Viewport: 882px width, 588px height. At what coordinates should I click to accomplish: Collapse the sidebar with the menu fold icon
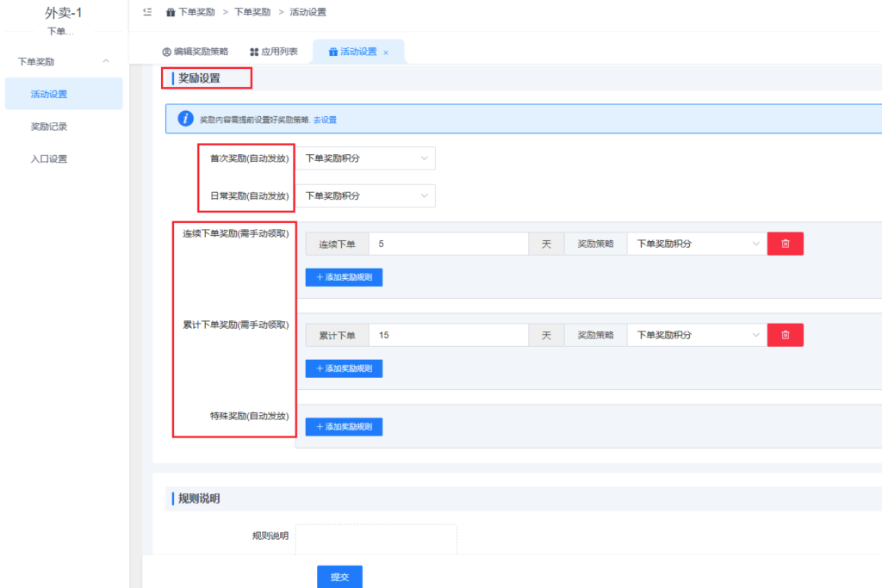[147, 12]
